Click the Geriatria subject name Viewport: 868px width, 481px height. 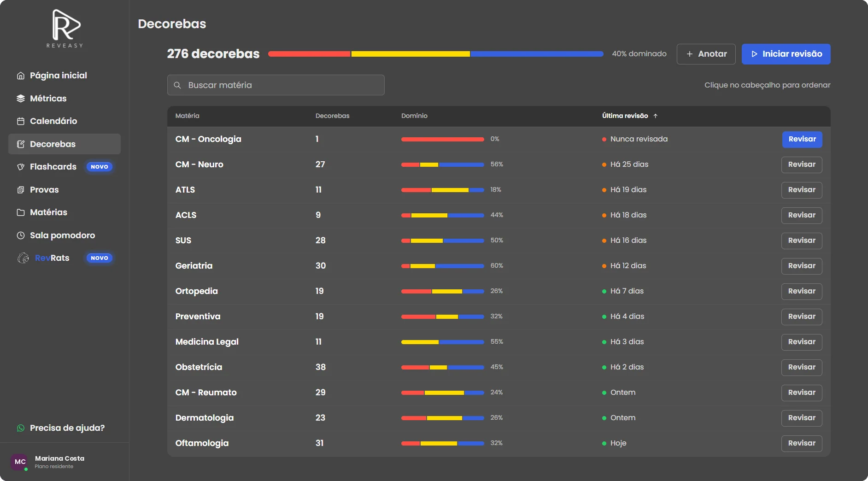[194, 266]
